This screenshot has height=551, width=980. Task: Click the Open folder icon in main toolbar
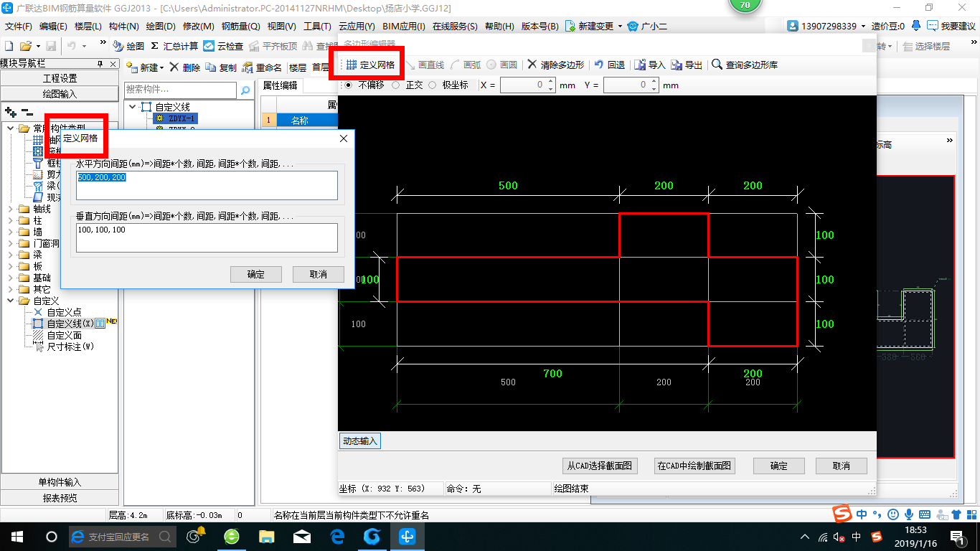tap(25, 46)
